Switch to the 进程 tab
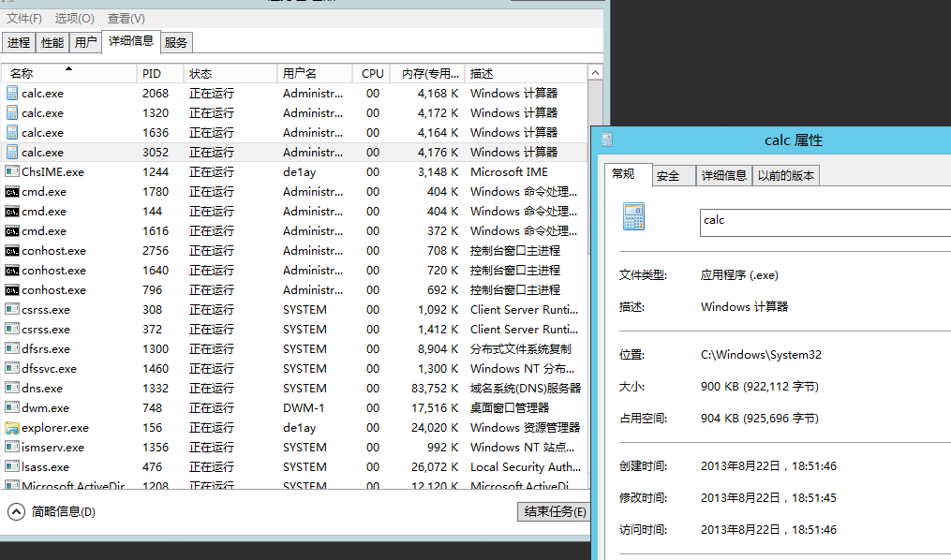 click(18, 42)
